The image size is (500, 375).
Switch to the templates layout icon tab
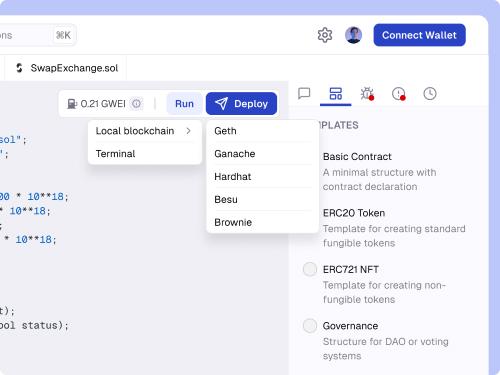(336, 94)
